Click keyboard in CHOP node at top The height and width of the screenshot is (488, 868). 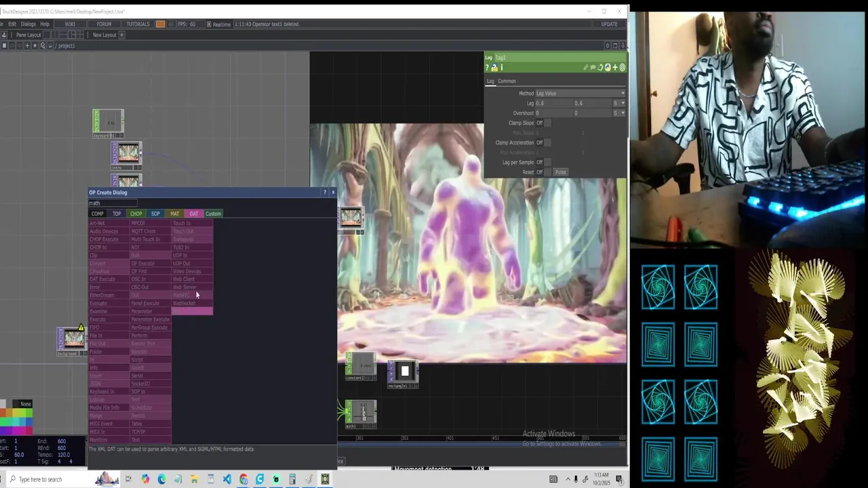(108, 122)
